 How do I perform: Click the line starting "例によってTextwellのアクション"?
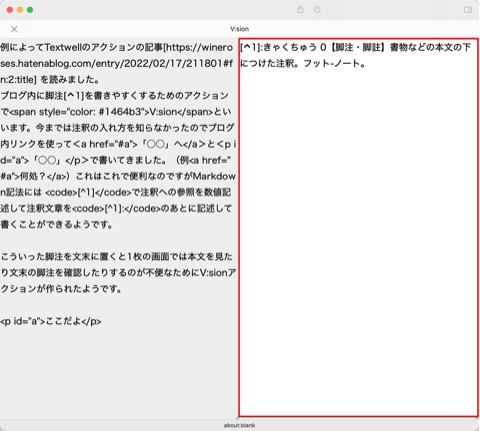coord(116,47)
